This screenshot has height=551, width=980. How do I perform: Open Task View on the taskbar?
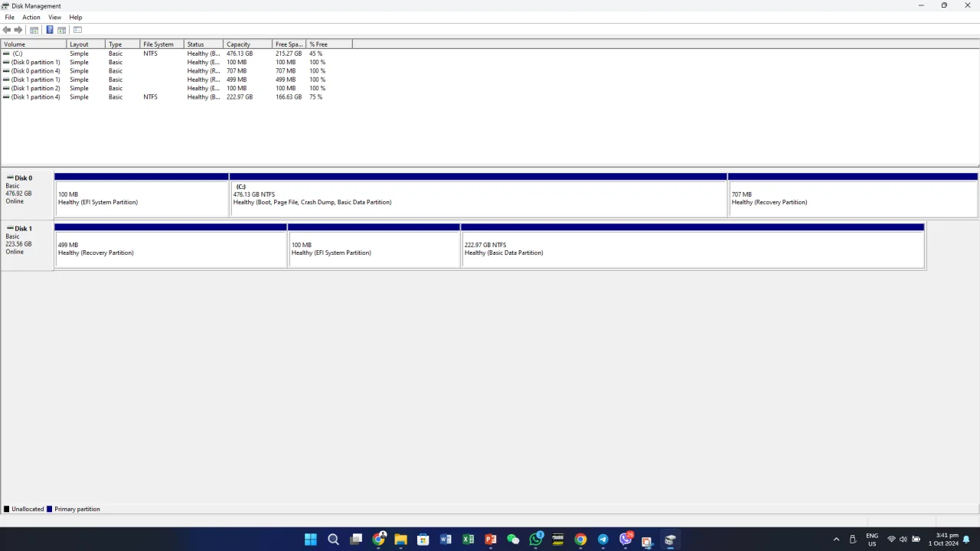pos(356,540)
